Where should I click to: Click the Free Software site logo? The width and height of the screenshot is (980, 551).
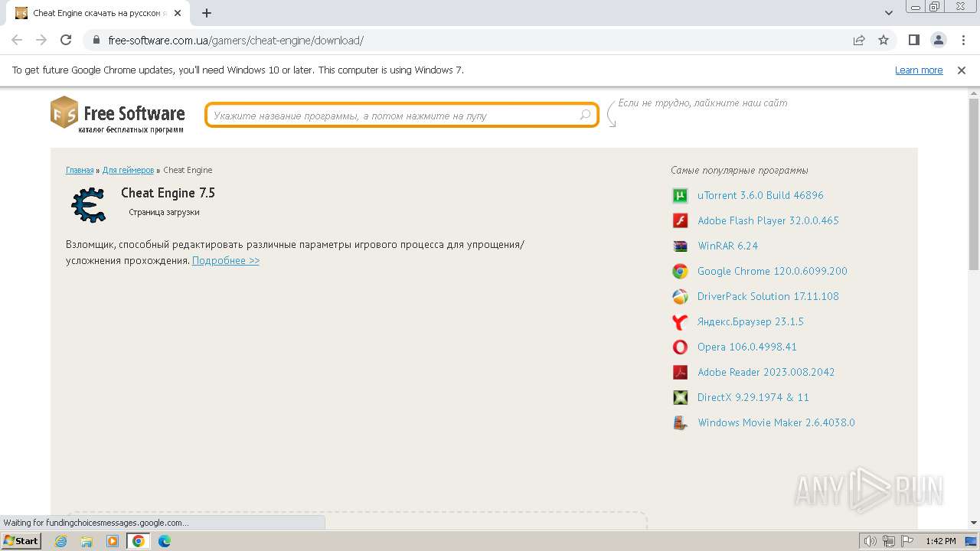pyautogui.click(x=118, y=115)
